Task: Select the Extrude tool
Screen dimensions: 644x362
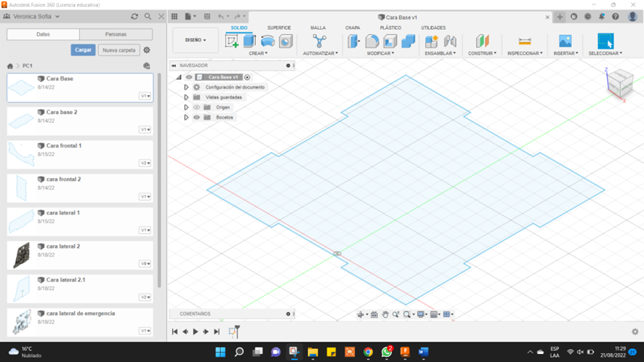Action: pyautogui.click(x=250, y=41)
